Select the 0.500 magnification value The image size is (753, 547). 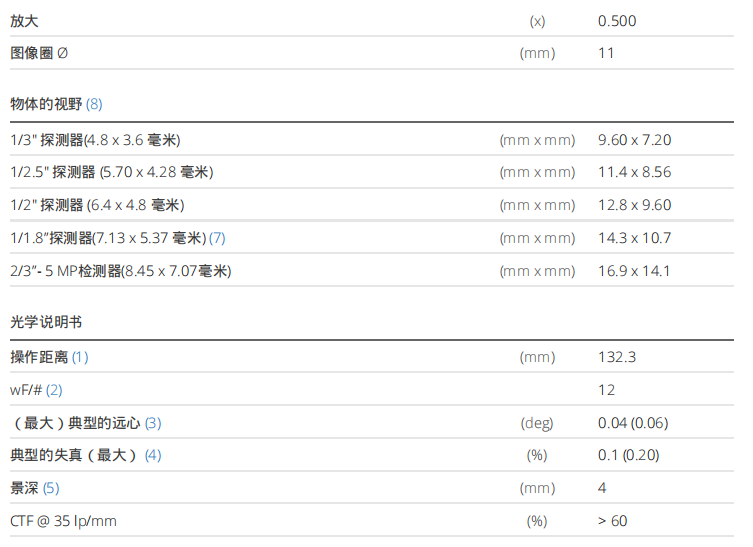(x=617, y=21)
